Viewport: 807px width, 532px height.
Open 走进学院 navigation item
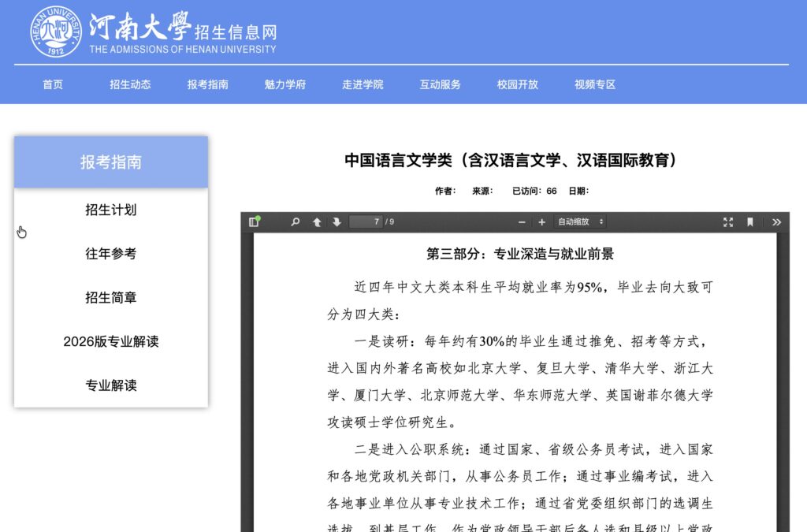click(x=363, y=84)
